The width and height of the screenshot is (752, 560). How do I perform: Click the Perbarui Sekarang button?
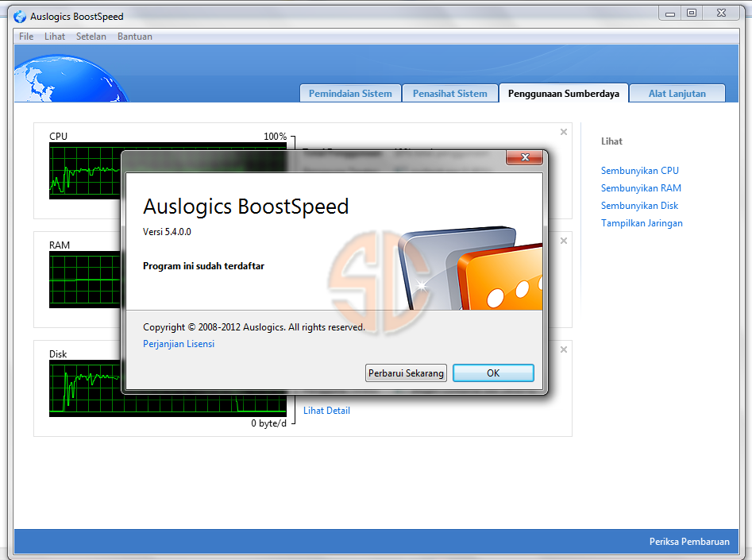pyautogui.click(x=406, y=373)
